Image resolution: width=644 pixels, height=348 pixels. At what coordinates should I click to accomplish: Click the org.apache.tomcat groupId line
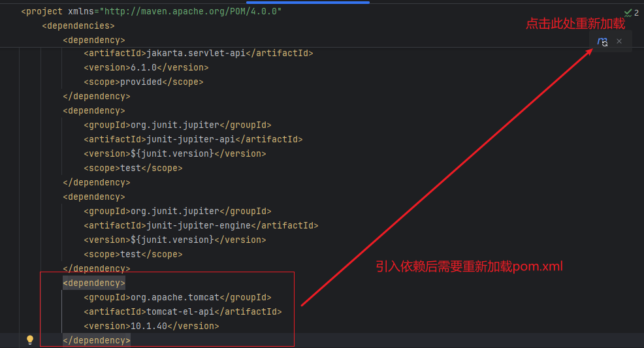pos(178,298)
